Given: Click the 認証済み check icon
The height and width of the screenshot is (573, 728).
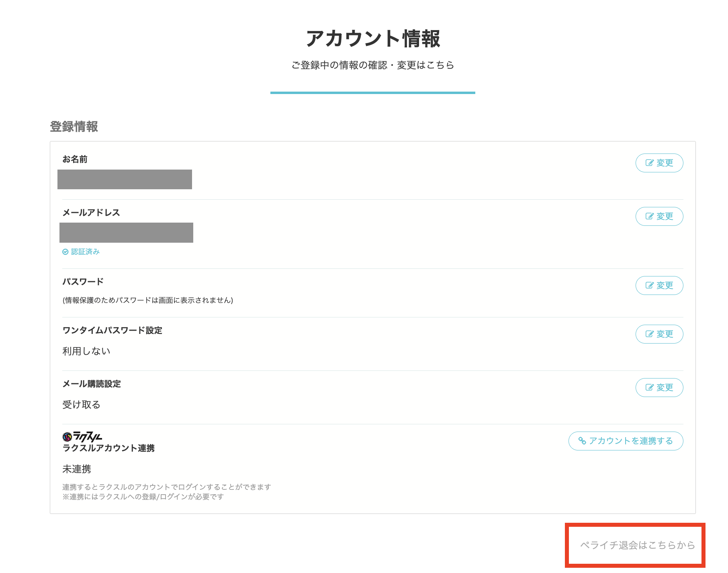Looking at the screenshot, I should [x=65, y=252].
